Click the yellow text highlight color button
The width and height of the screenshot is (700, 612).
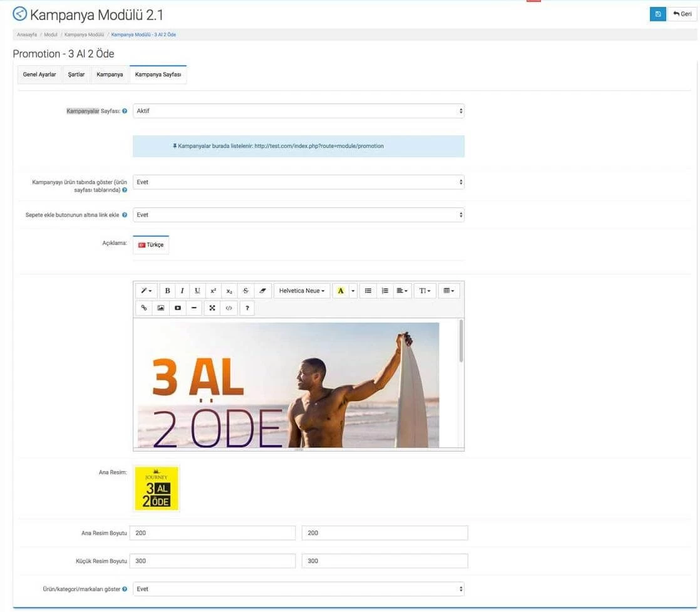(x=341, y=291)
